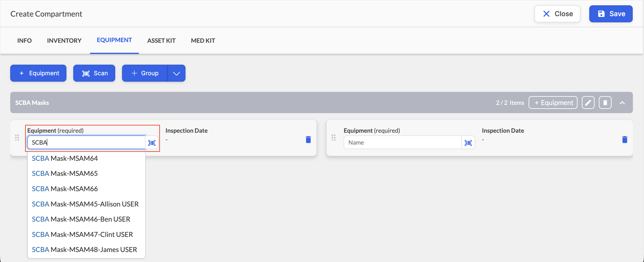Edit the SCBA Masks group with pencil icon

[588, 103]
